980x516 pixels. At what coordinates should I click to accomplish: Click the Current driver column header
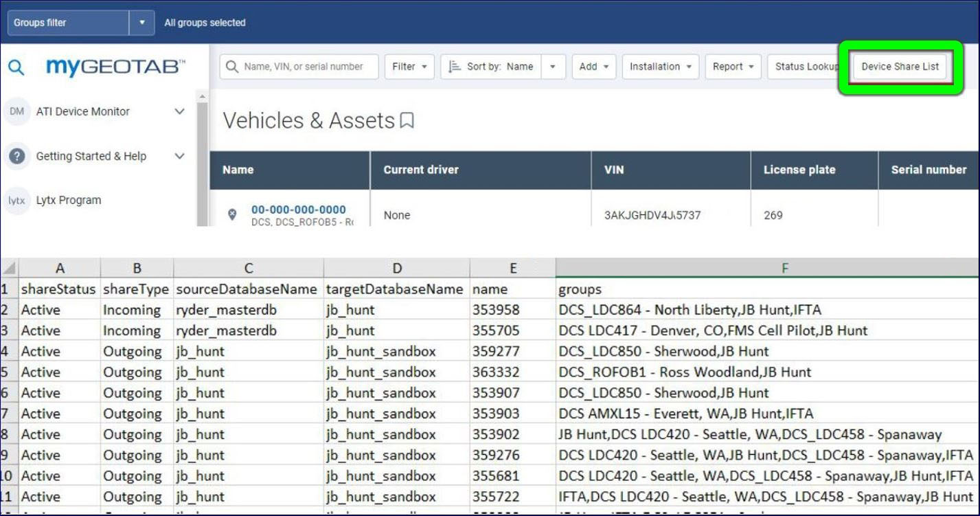(481, 170)
